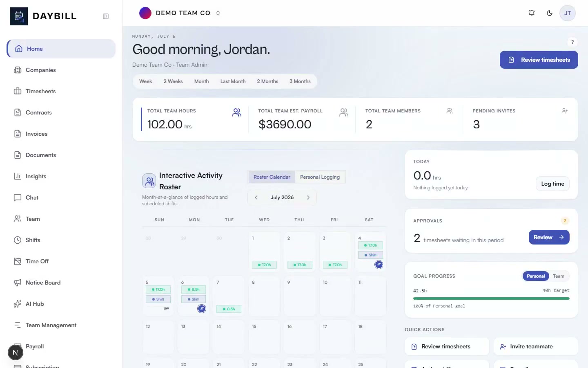Click the AI Hub sparkle icon
Viewport: 588px width, 368px height.
(18, 304)
